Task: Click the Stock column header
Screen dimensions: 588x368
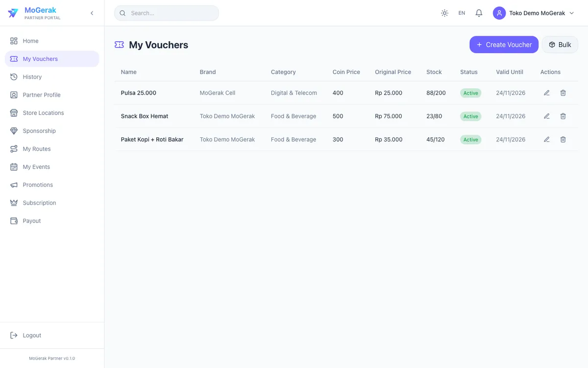Action: point(434,72)
